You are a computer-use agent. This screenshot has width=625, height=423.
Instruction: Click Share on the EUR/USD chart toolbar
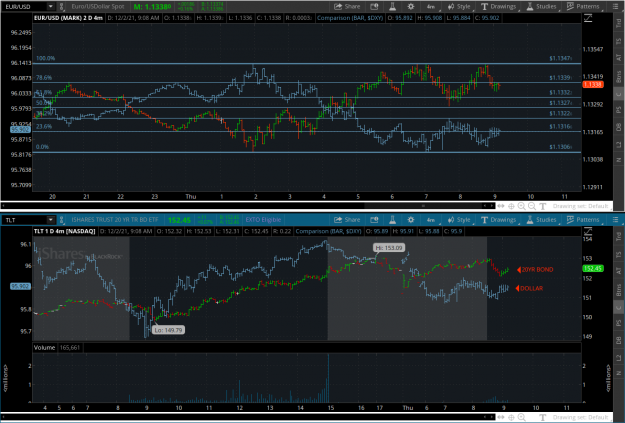(347, 6)
